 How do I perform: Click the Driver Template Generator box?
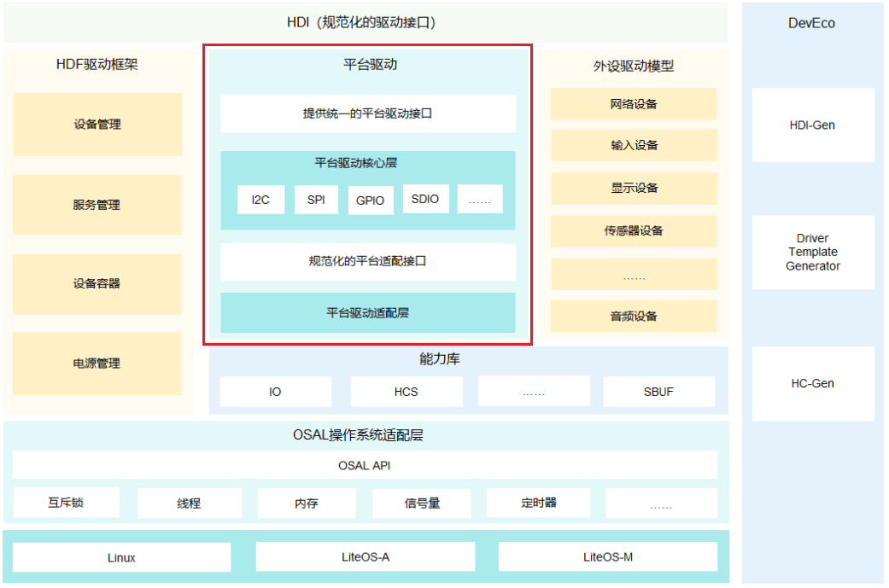pyautogui.click(x=813, y=252)
